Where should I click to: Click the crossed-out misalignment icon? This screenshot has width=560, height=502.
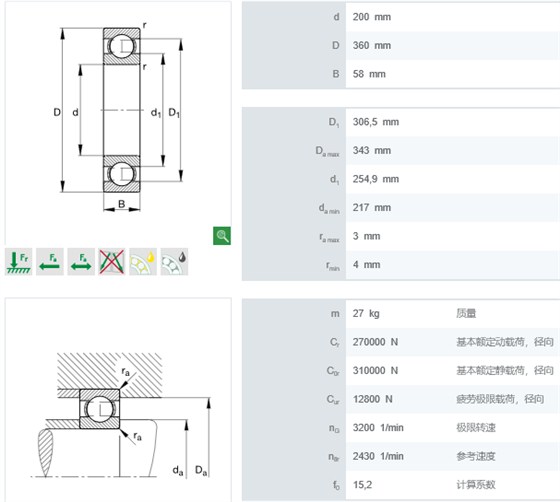[x=112, y=262]
